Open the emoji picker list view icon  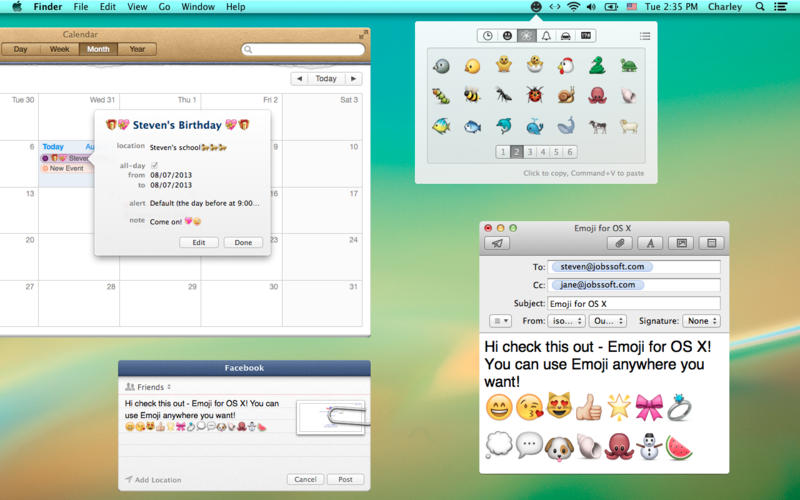click(645, 36)
